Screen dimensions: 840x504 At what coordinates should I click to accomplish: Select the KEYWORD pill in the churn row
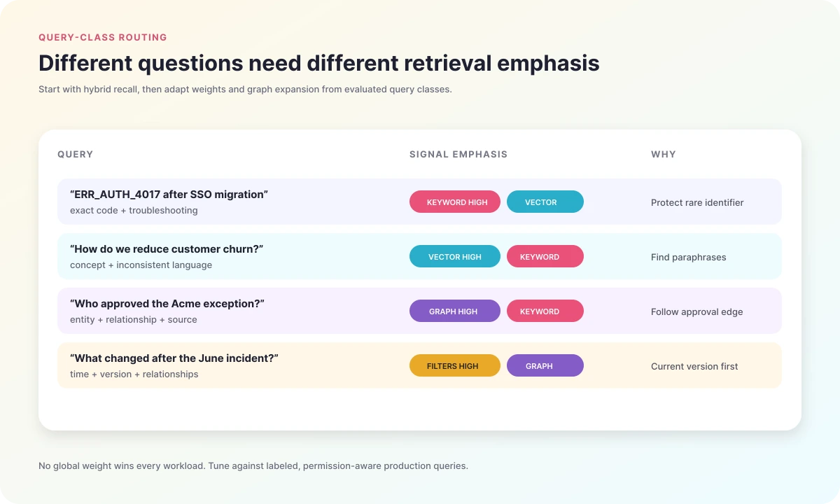click(x=545, y=256)
